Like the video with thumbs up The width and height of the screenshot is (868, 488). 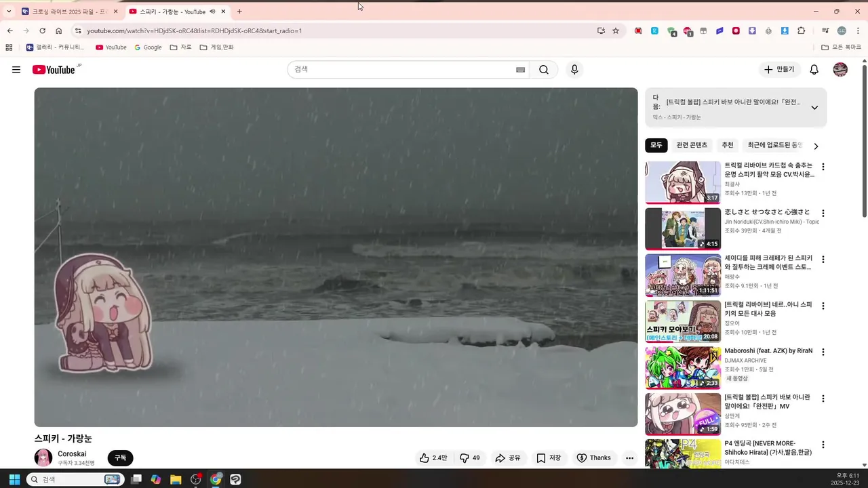pyautogui.click(x=433, y=458)
